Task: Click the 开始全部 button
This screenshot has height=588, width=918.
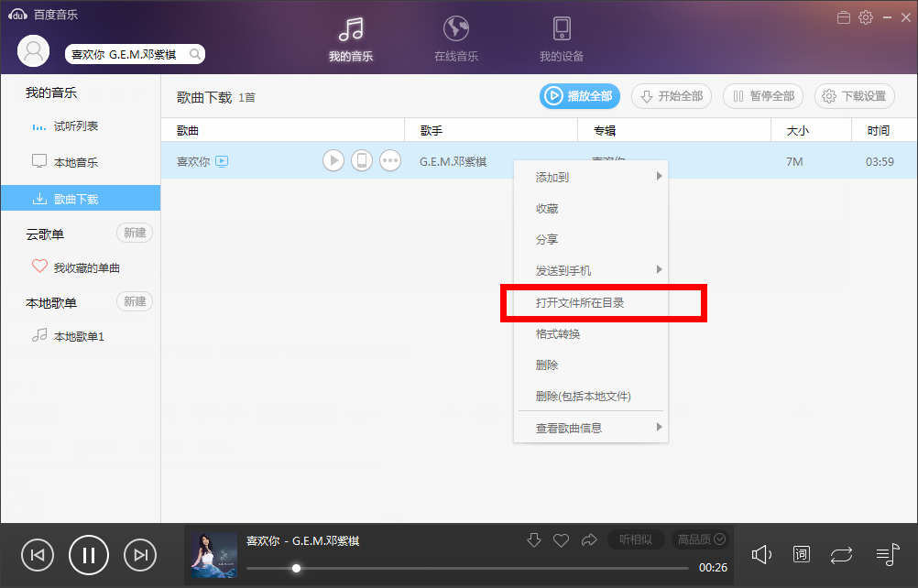Action: [672, 96]
